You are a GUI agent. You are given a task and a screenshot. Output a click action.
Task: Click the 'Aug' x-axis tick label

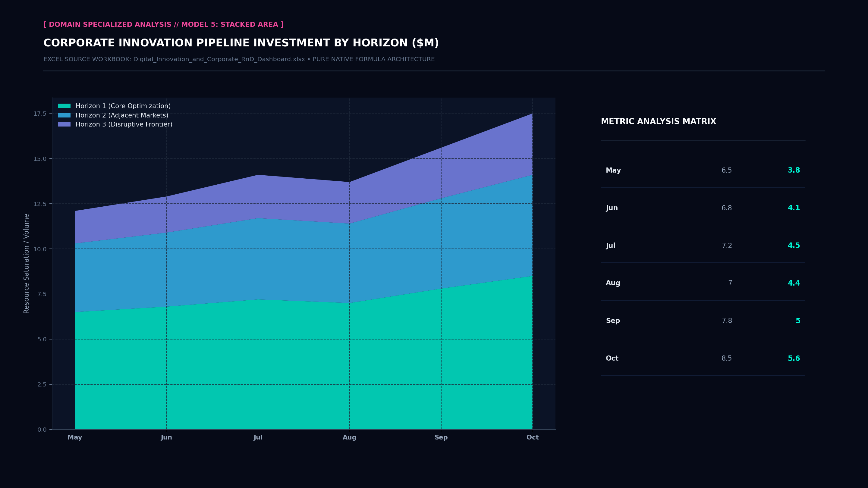[x=349, y=437]
